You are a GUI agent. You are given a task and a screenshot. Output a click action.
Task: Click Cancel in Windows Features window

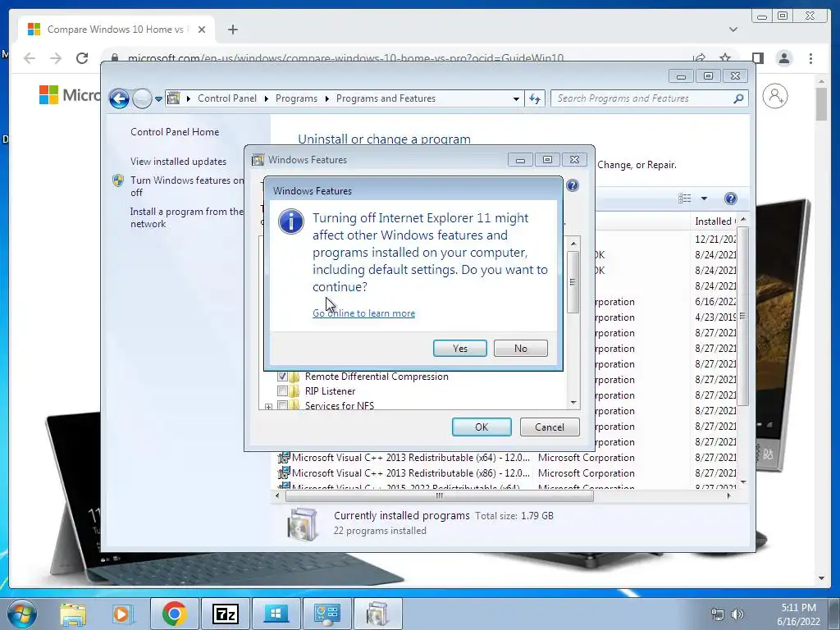549,427
